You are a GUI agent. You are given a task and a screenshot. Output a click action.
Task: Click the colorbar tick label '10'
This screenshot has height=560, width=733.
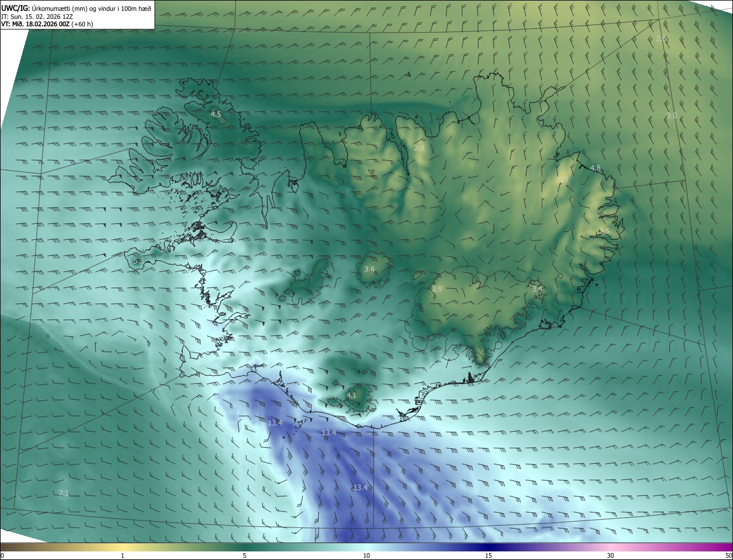366,555
